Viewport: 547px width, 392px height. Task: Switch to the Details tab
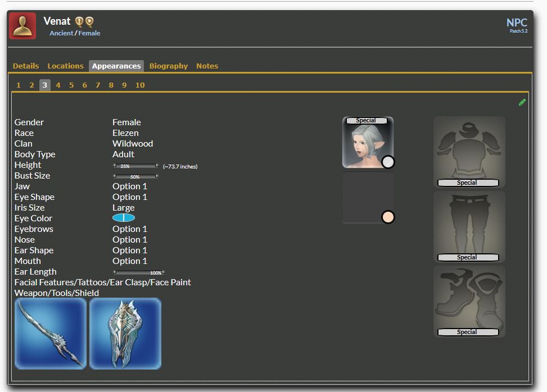(26, 66)
